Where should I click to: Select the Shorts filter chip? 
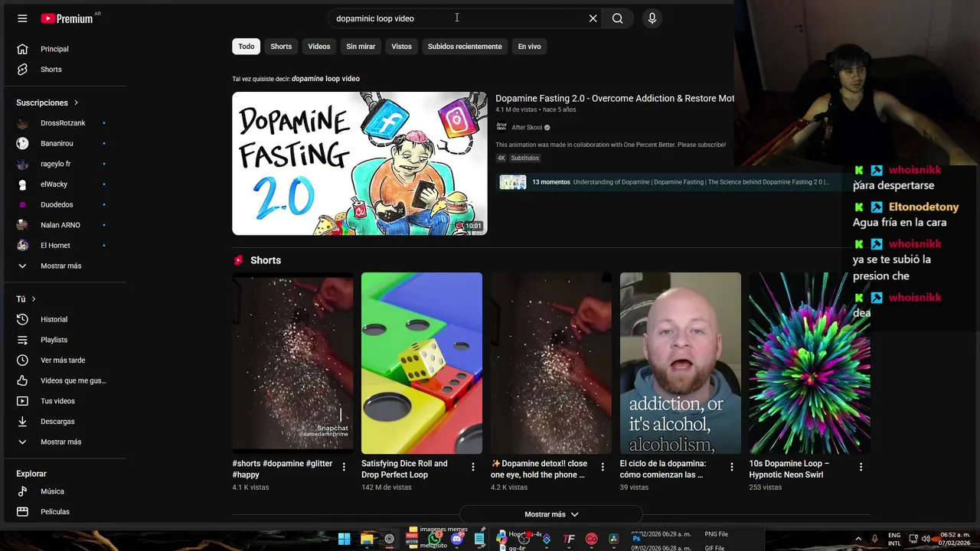[281, 47]
